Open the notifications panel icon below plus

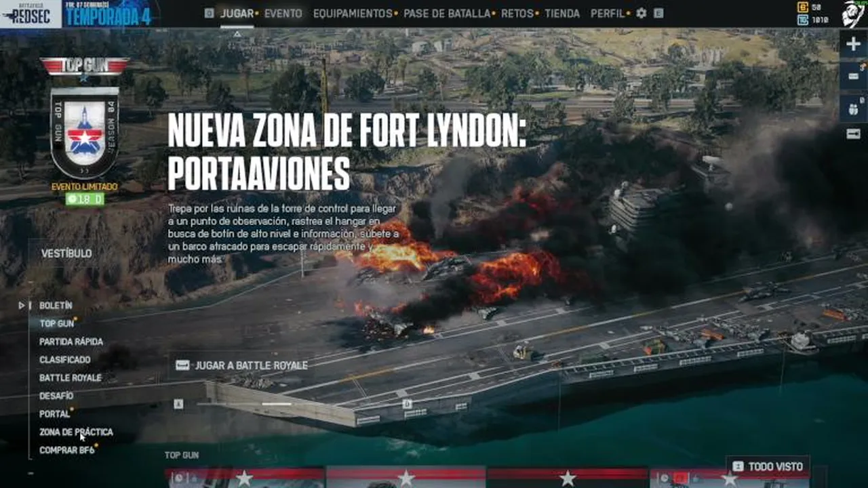click(853, 76)
